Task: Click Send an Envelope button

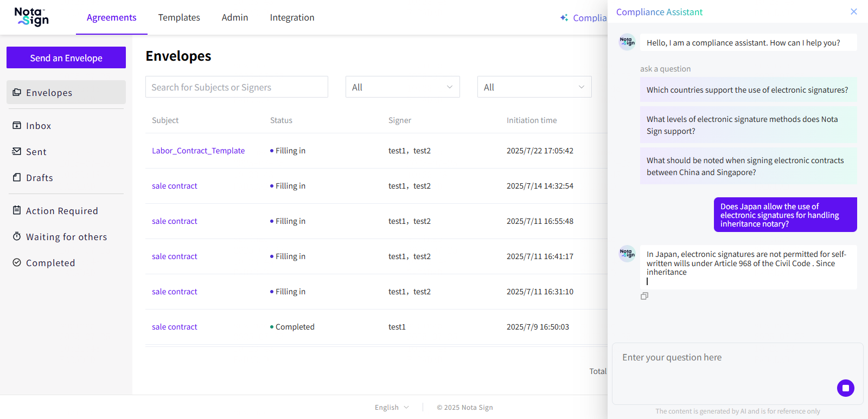Action: pos(66,58)
